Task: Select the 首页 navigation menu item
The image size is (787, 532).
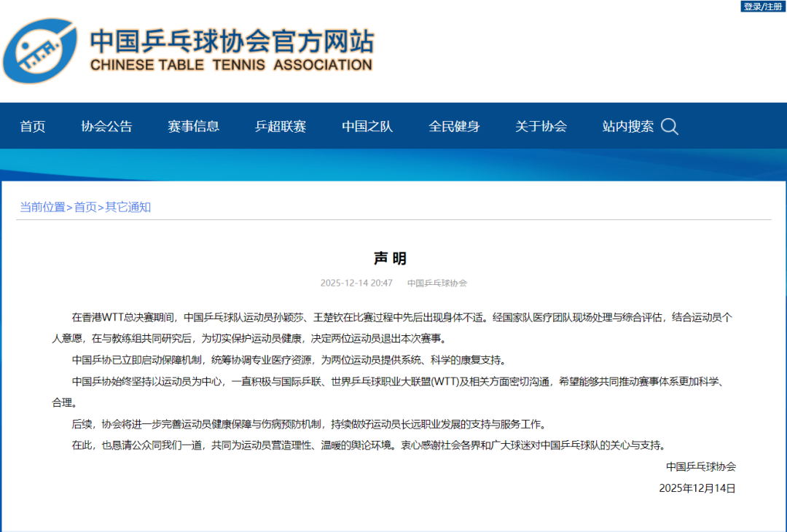Action: (x=32, y=126)
